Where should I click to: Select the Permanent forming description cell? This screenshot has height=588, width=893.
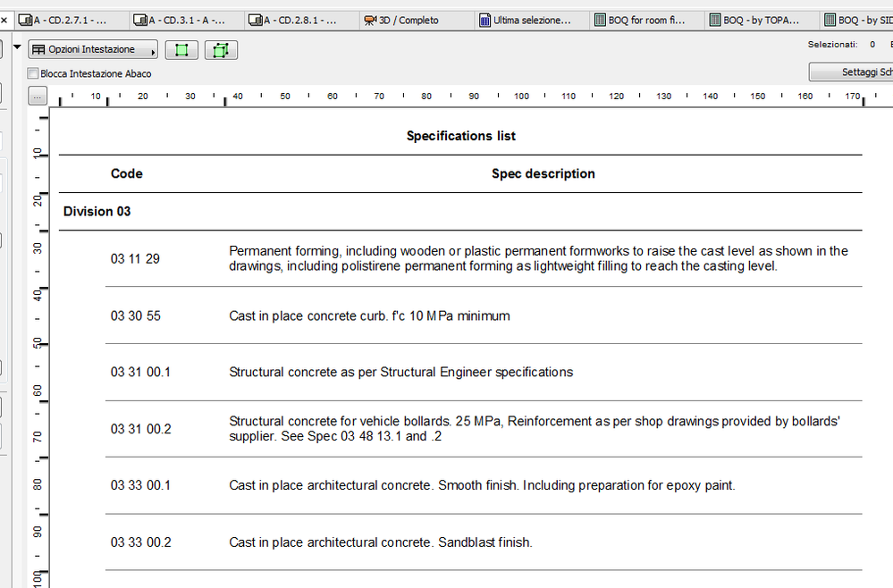[538, 258]
